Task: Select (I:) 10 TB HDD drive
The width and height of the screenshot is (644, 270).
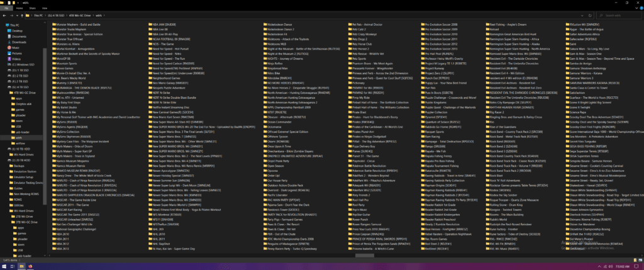Action: [x=18, y=149]
